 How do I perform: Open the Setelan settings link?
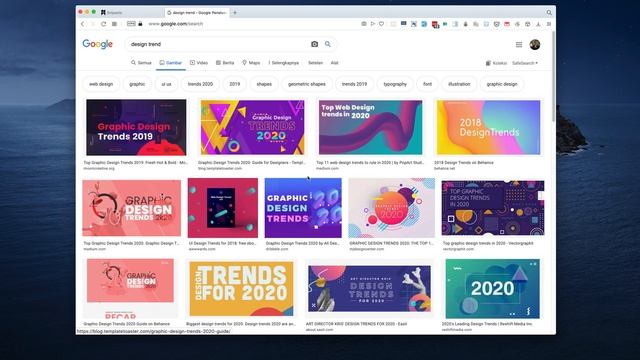(315, 63)
